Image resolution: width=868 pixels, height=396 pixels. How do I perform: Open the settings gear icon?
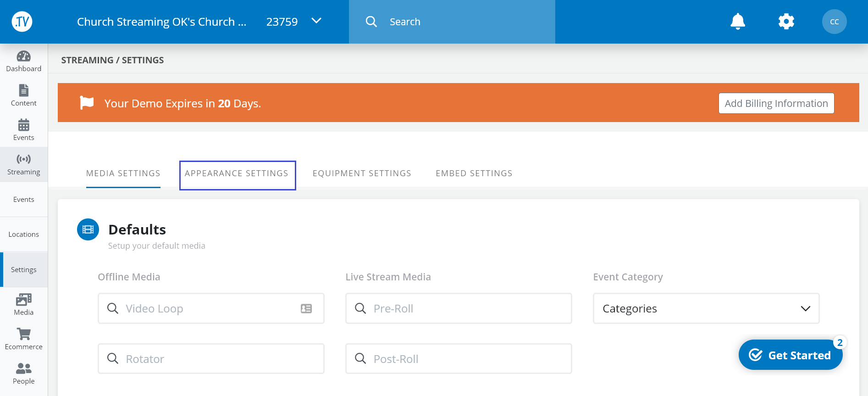(786, 22)
